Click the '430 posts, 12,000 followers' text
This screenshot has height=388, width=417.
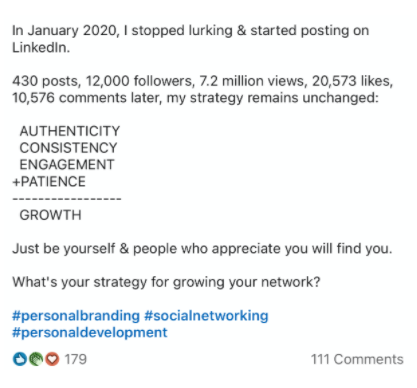pyautogui.click(x=104, y=81)
